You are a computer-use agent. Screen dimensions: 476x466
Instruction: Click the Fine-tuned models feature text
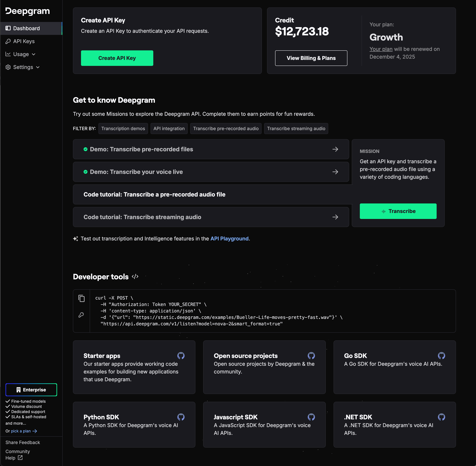[x=28, y=401]
